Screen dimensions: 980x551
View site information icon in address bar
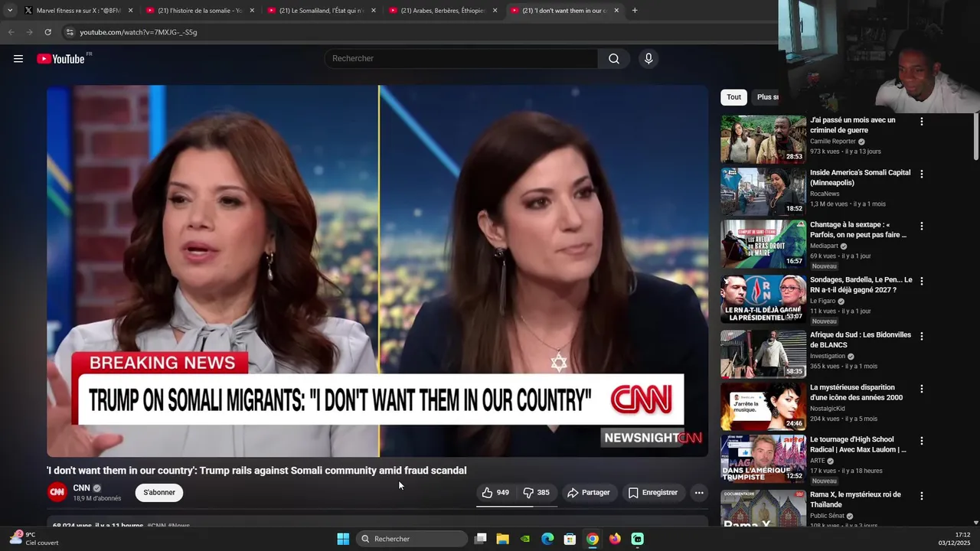[70, 32]
